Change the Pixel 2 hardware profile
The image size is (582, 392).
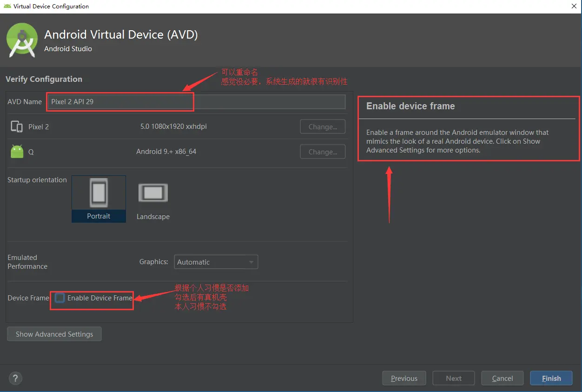tap(323, 126)
